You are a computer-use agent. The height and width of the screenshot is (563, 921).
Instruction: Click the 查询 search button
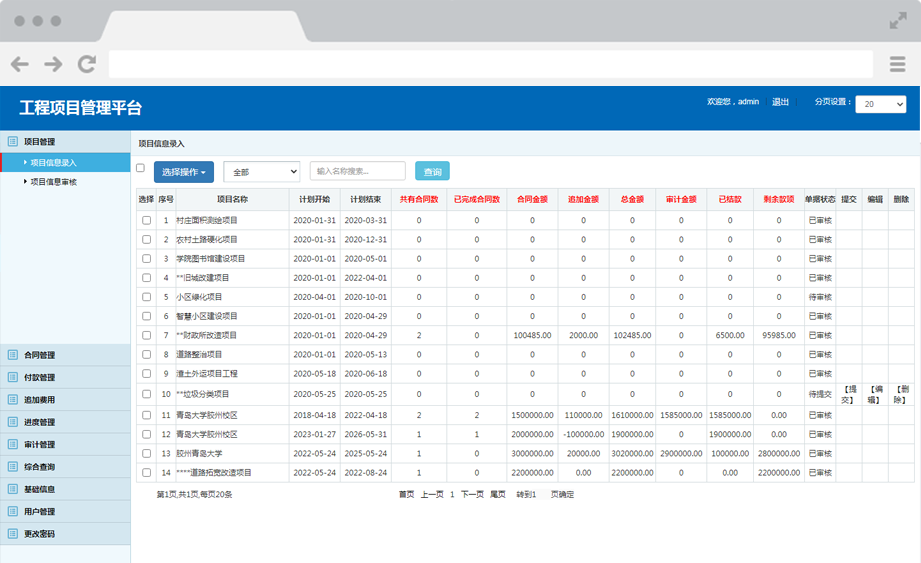(x=432, y=172)
